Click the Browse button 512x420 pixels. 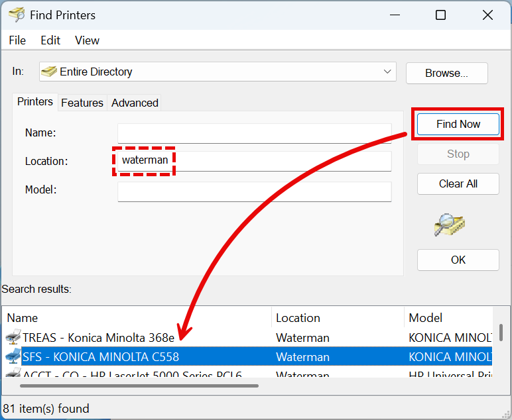point(446,73)
